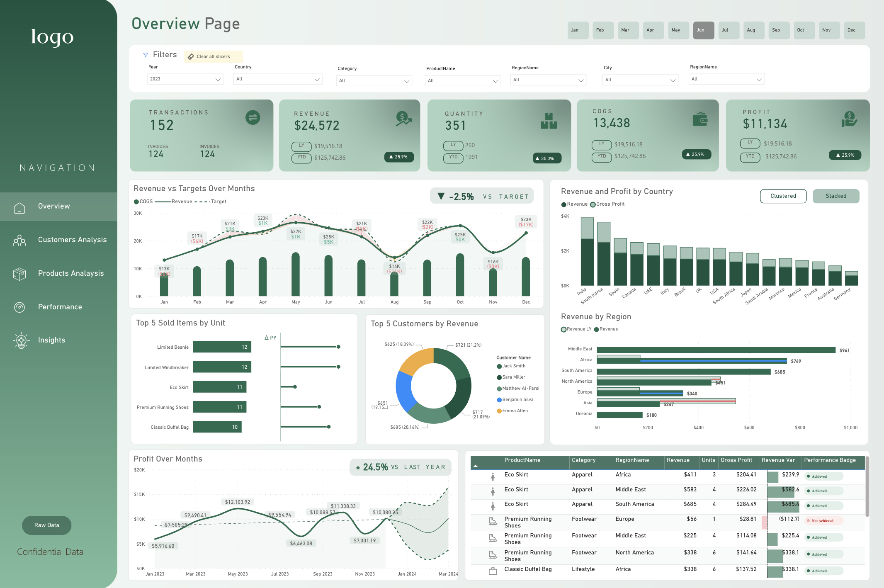The height and width of the screenshot is (588, 884).
Task: Click the eraser icon on Clear all slicers
Action: tap(191, 57)
